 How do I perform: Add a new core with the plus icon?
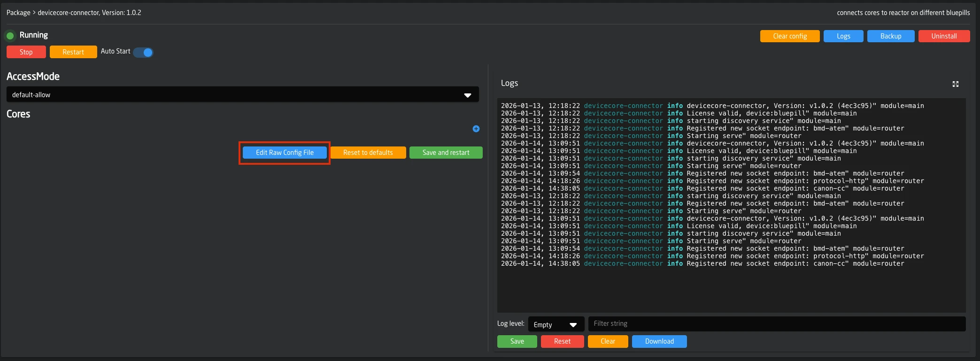(476, 129)
